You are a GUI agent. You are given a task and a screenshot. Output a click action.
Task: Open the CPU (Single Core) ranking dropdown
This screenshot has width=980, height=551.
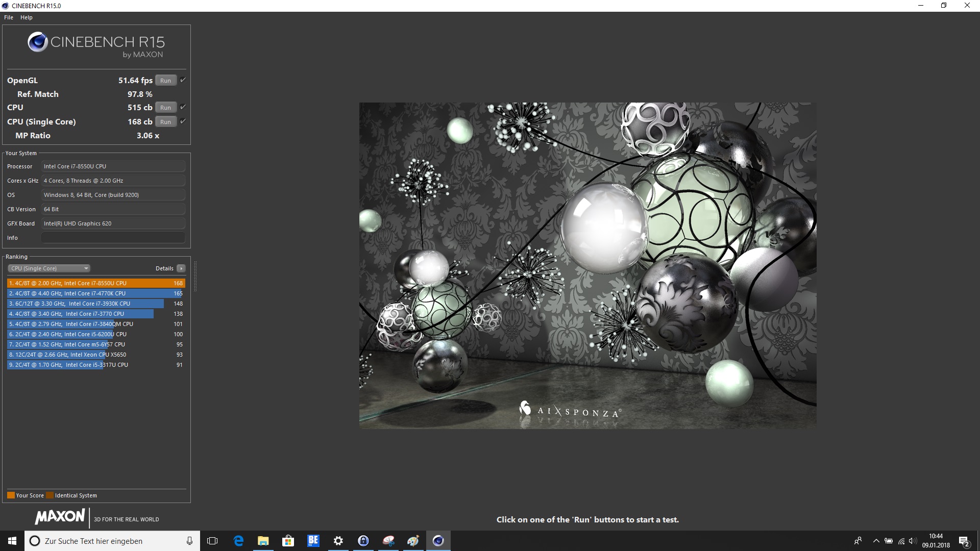[x=49, y=268]
